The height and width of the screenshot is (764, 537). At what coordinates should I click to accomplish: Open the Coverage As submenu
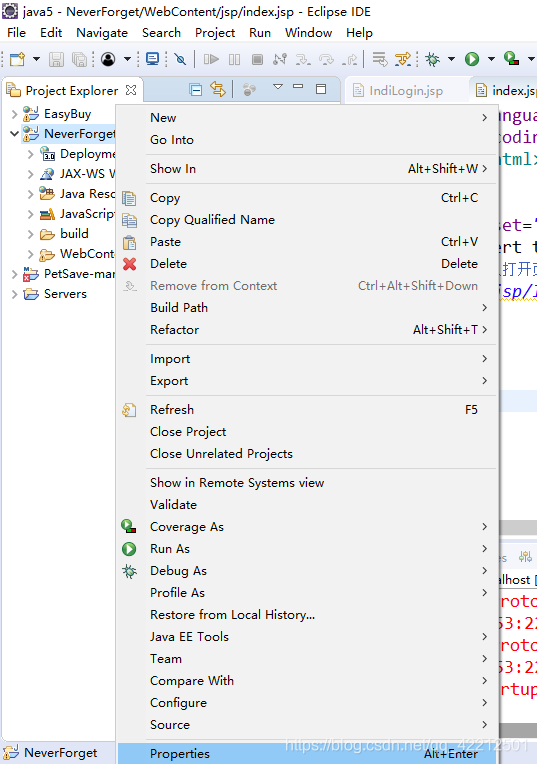308,527
